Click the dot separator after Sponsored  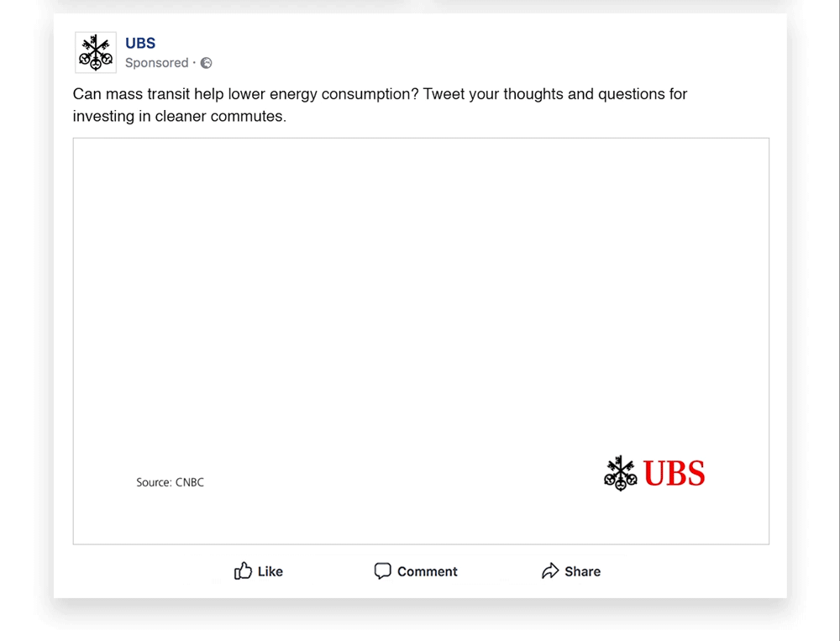click(194, 63)
